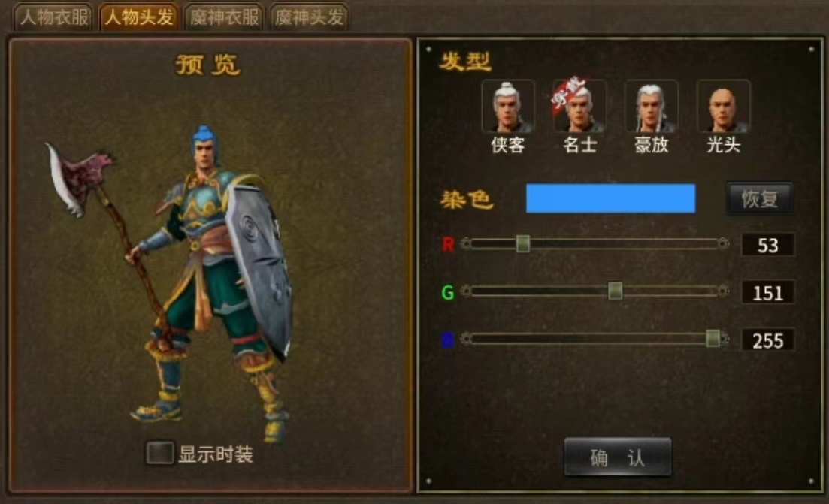Select the 侠客 hairstyle portrait
Screen dimensions: 829x504
click(x=508, y=106)
